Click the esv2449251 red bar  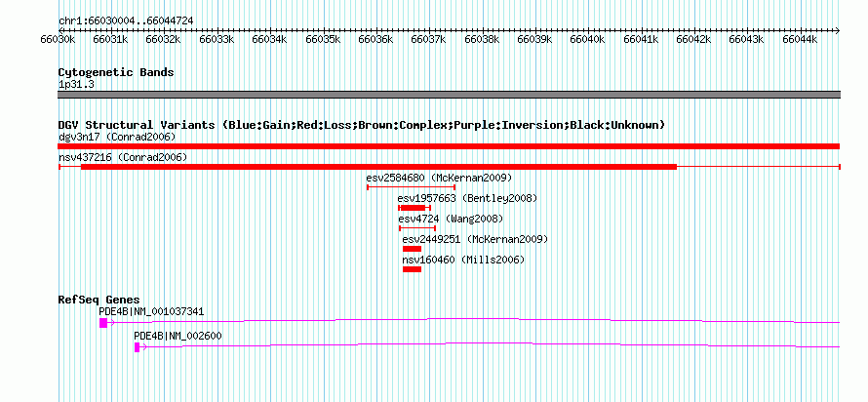[412, 249]
